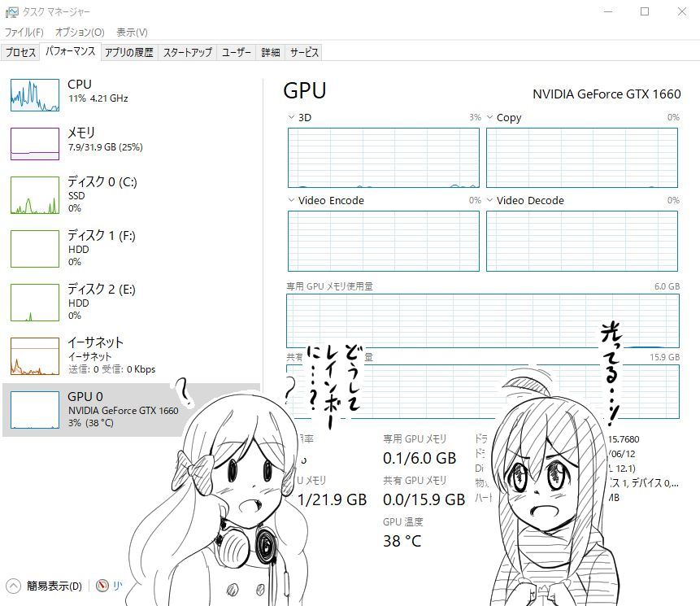
Task: Click the 15.9 GB graph scale label
Action: [665, 357]
